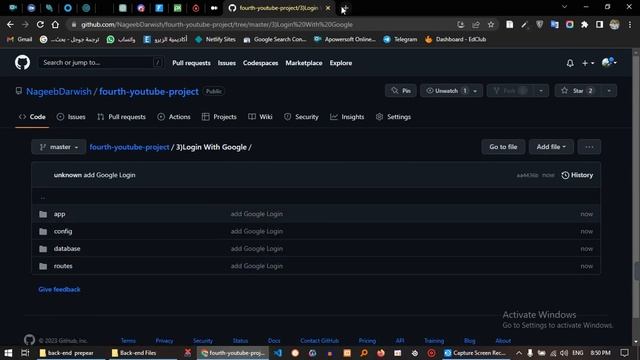Open master branch selector
The width and height of the screenshot is (640, 360).
tap(59, 147)
